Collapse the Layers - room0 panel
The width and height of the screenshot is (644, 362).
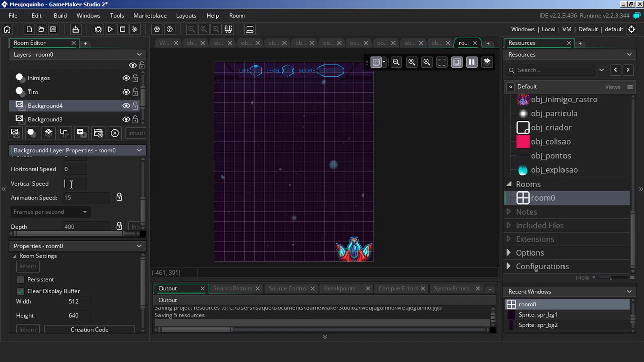point(139,54)
